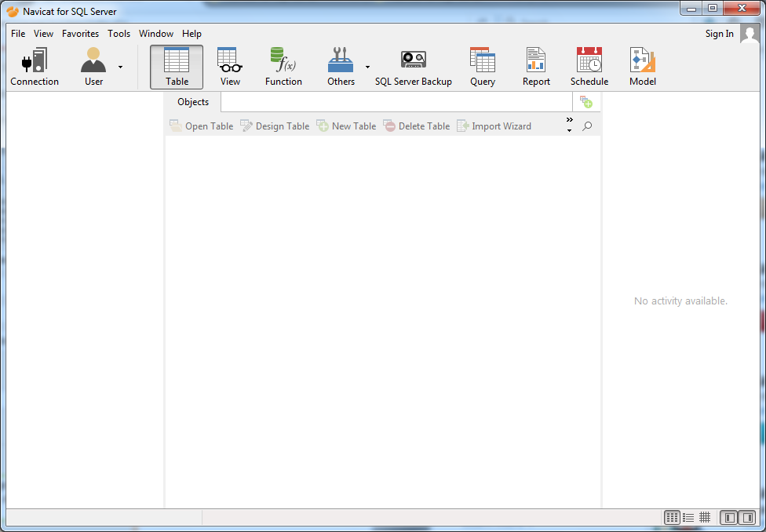
Task: Open the Schedule calendar icon
Action: click(589, 67)
